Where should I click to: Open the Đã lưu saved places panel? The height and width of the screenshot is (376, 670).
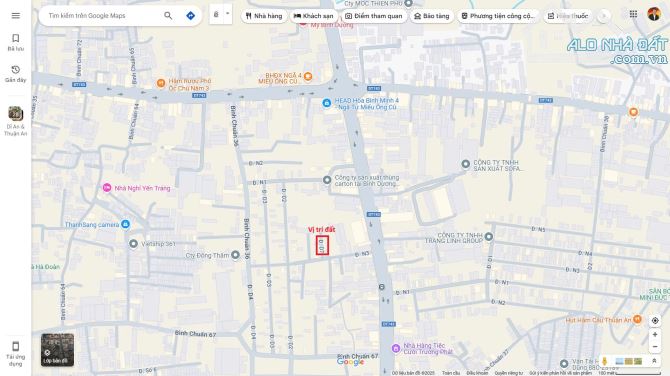tap(15, 42)
